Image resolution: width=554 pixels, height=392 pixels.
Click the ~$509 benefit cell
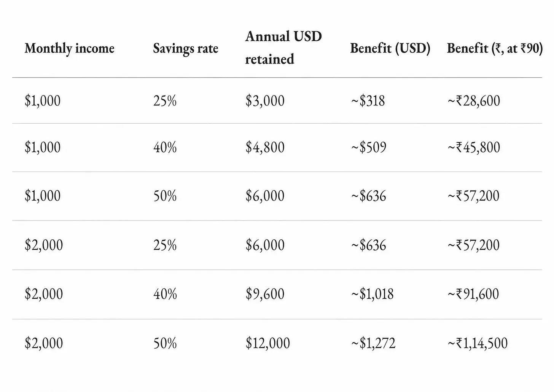point(368,147)
